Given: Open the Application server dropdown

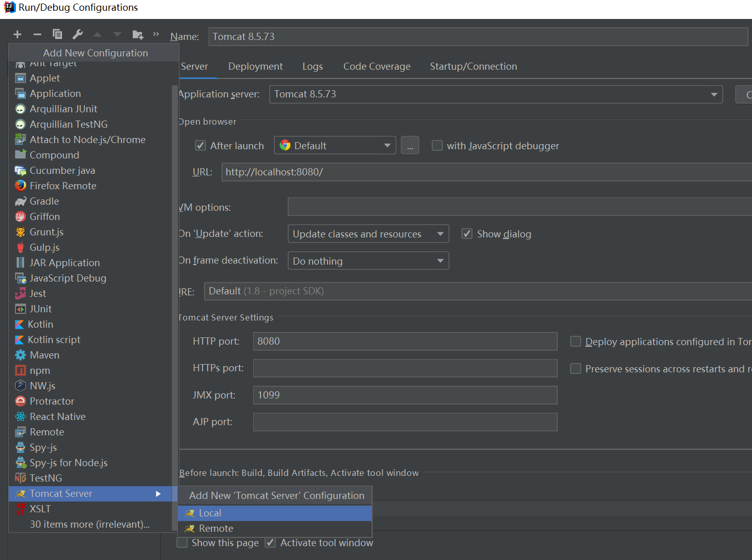Looking at the screenshot, I should point(496,94).
